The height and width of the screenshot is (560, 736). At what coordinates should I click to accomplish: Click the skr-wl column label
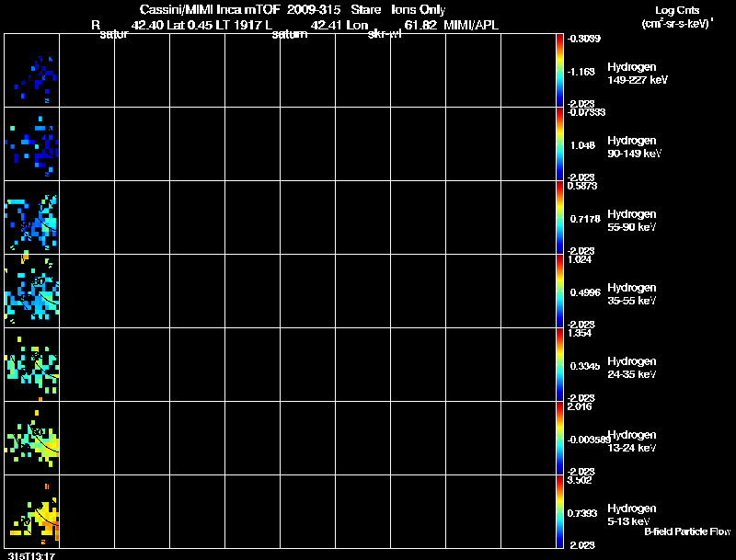pos(385,34)
